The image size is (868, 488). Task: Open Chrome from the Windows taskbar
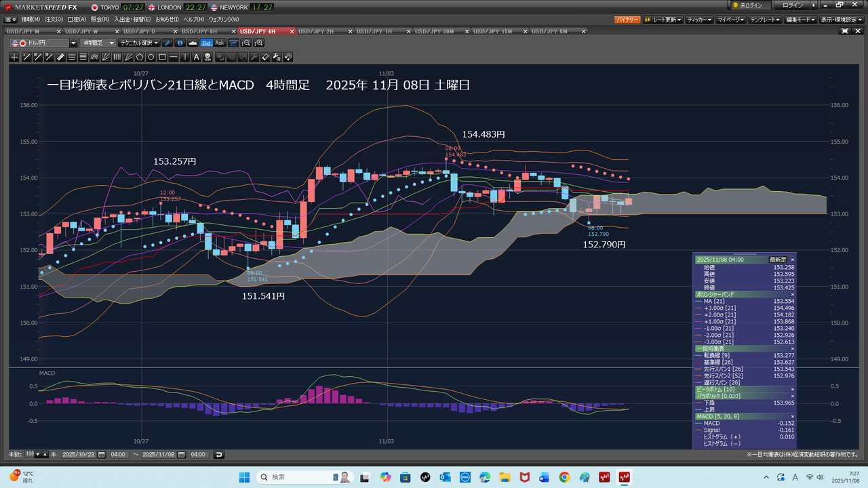[x=564, y=477]
